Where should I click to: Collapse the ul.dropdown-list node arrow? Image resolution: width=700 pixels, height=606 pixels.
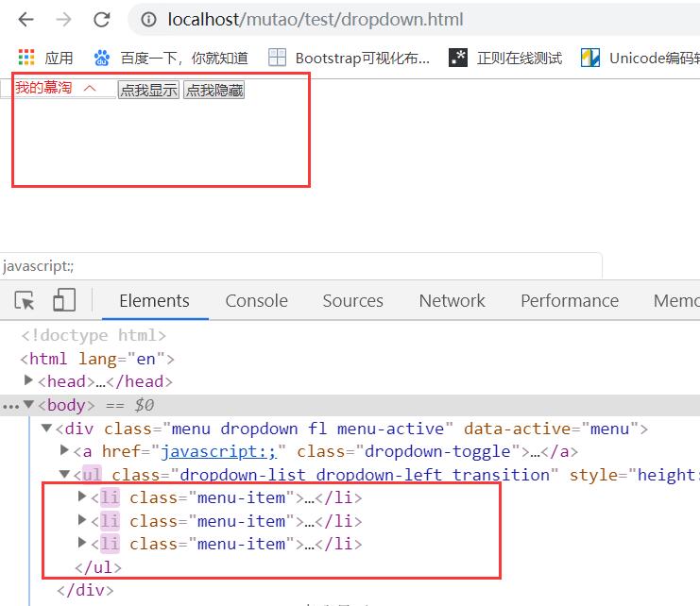tap(64, 474)
